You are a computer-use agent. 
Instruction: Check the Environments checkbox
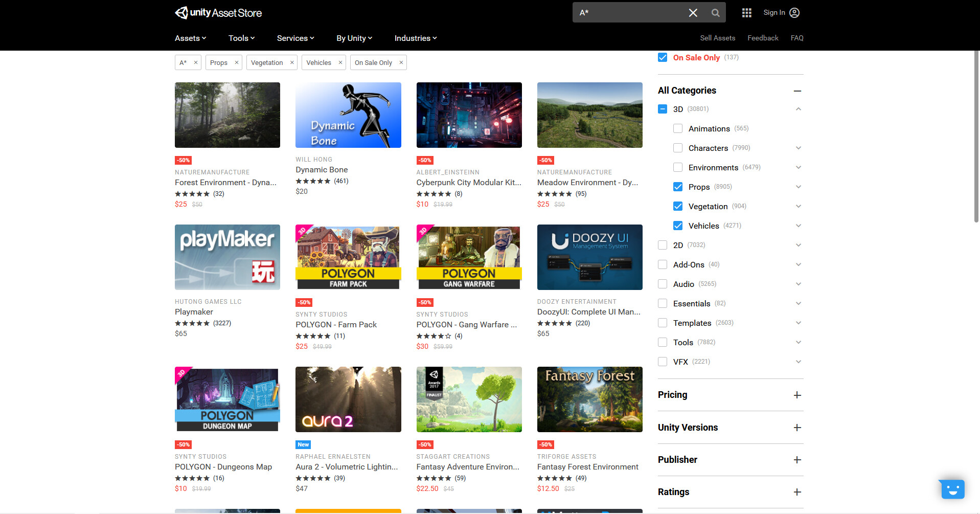coord(678,167)
